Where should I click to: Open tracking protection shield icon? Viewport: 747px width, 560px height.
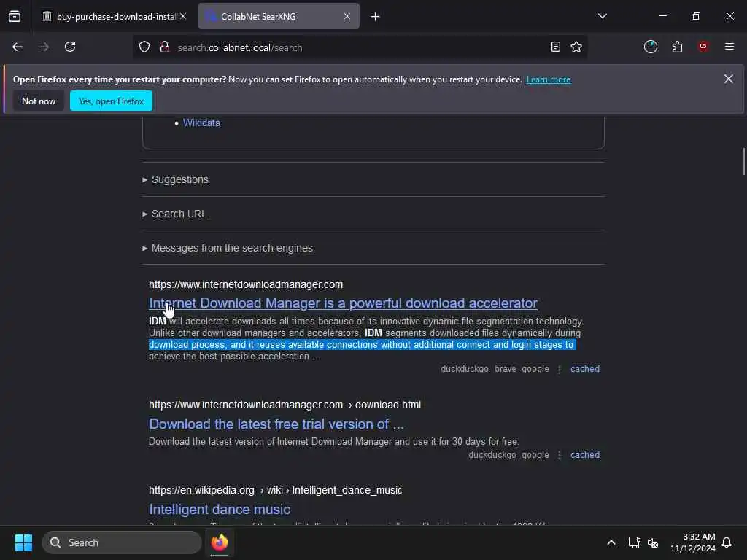click(144, 47)
